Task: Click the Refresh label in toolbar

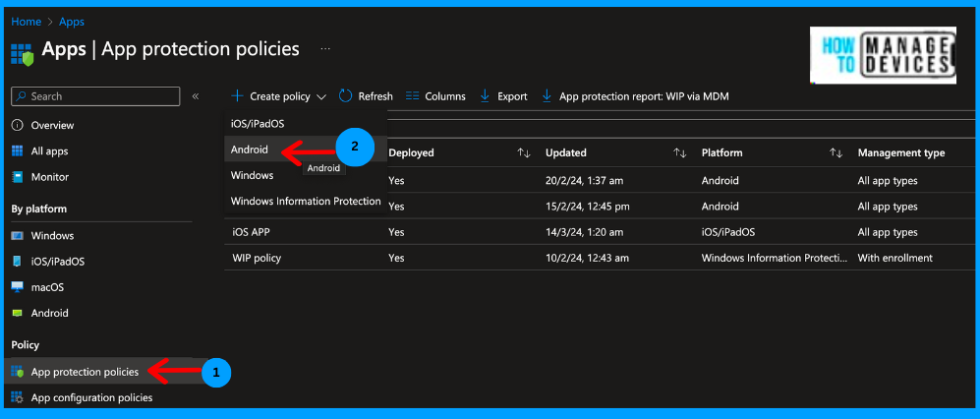Action: (375, 96)
